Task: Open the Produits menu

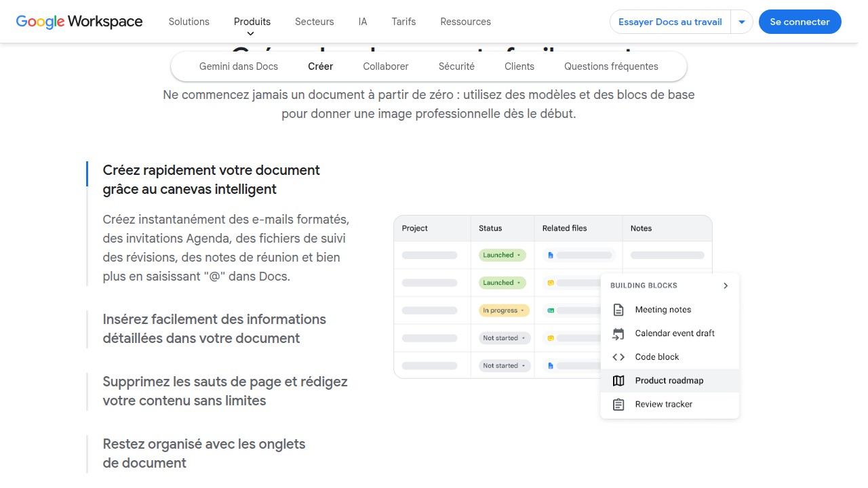Action: coord(252,22)
